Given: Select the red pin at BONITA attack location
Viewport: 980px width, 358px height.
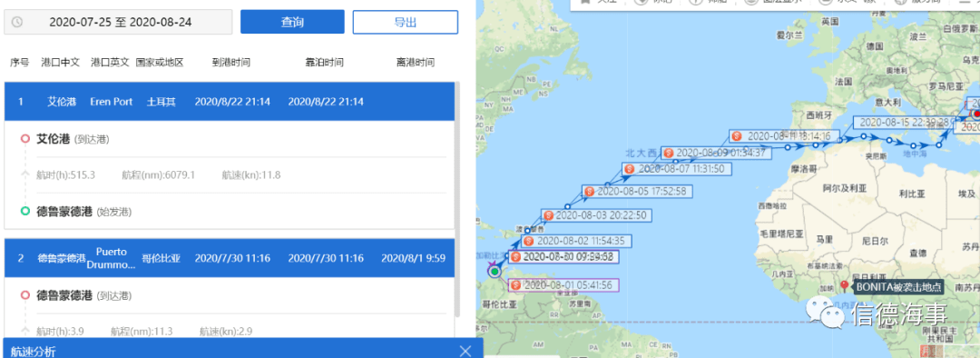Looking at the screenshot, I should [x=845, y=286].
